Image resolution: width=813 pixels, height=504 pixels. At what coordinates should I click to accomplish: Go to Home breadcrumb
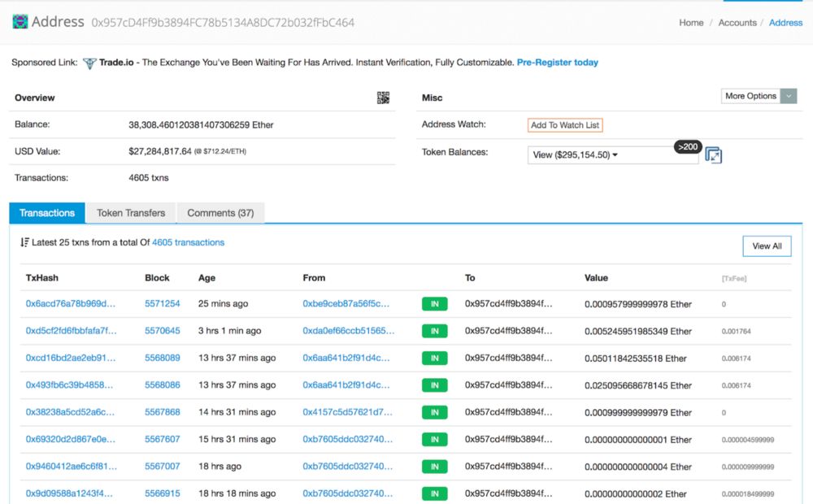pos(691,23)
